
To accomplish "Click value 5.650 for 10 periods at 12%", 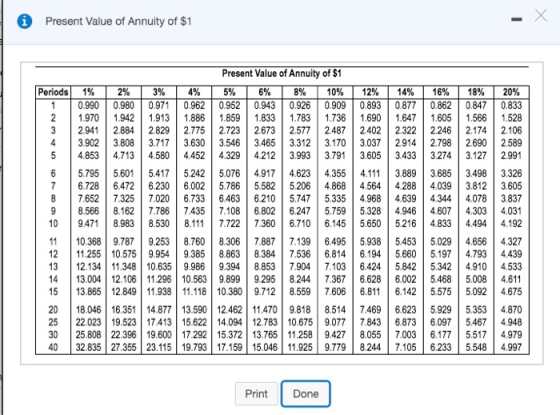I will coord(370,224).
